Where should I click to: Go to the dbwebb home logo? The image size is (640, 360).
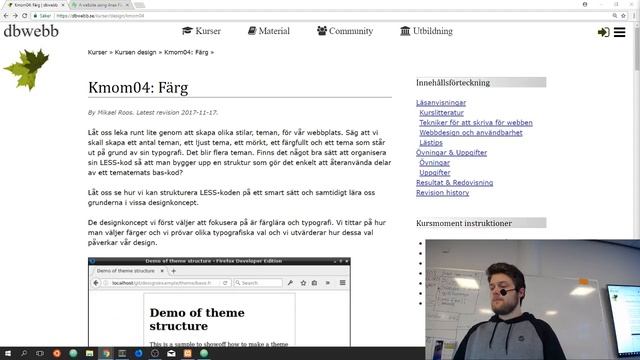31,31
